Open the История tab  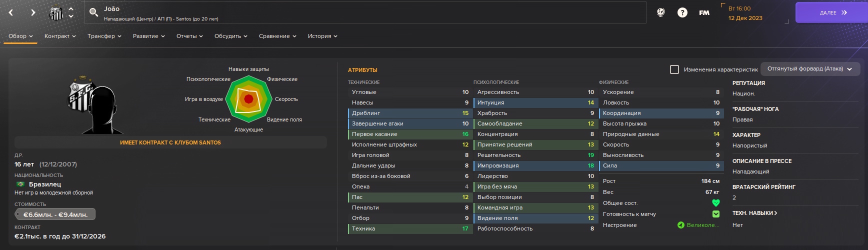coord(322,36)
